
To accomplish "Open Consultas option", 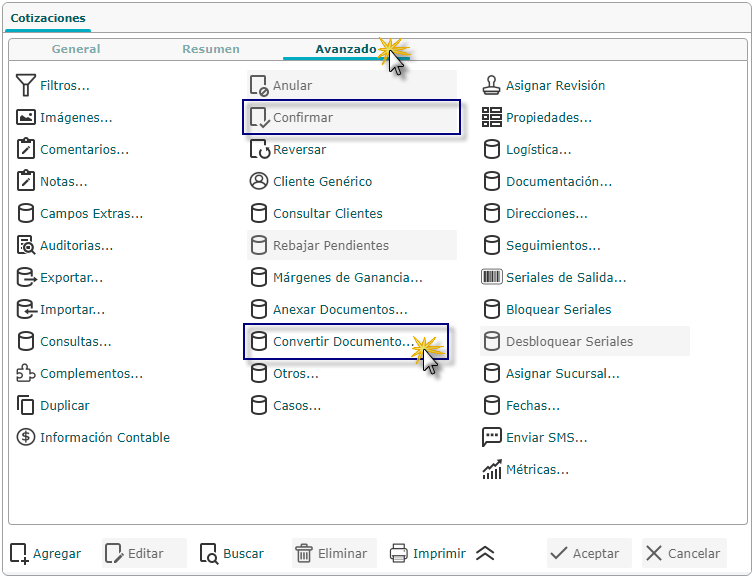I will click(64, 341).
